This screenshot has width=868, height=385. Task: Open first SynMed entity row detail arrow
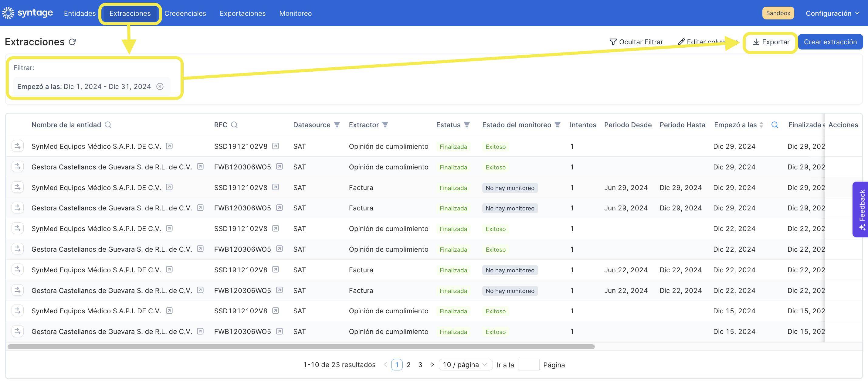pyautogui.click(x=18, y=146)
